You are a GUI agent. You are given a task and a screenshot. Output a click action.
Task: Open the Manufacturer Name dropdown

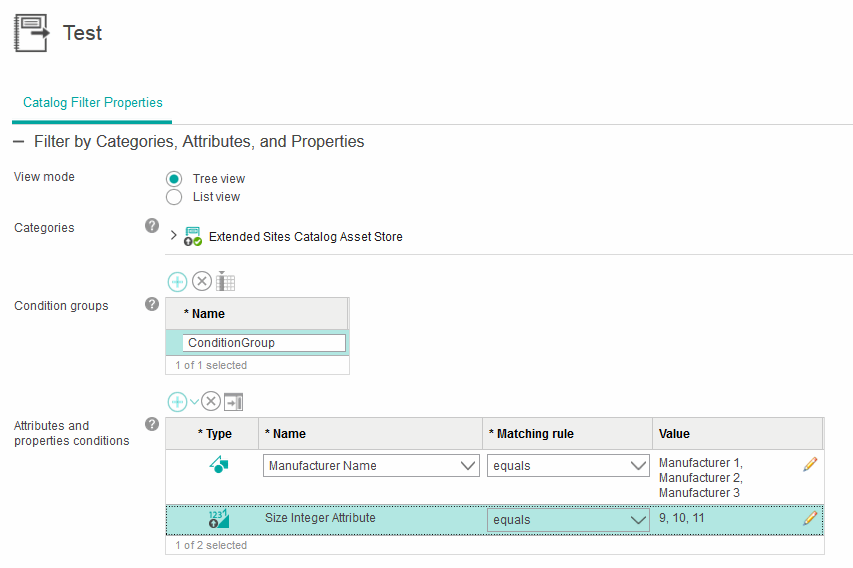[x=468, y=466]
